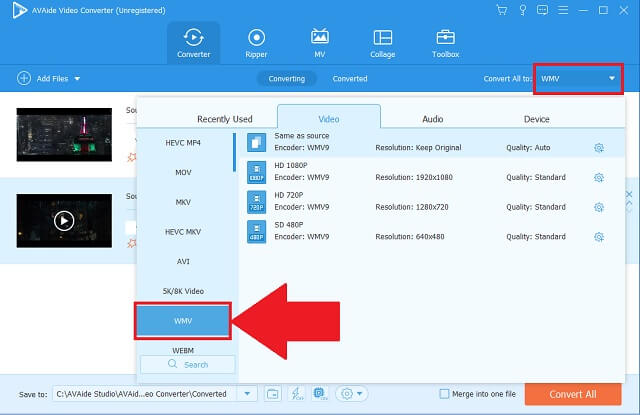Click the register key icon

coord(522,10)
